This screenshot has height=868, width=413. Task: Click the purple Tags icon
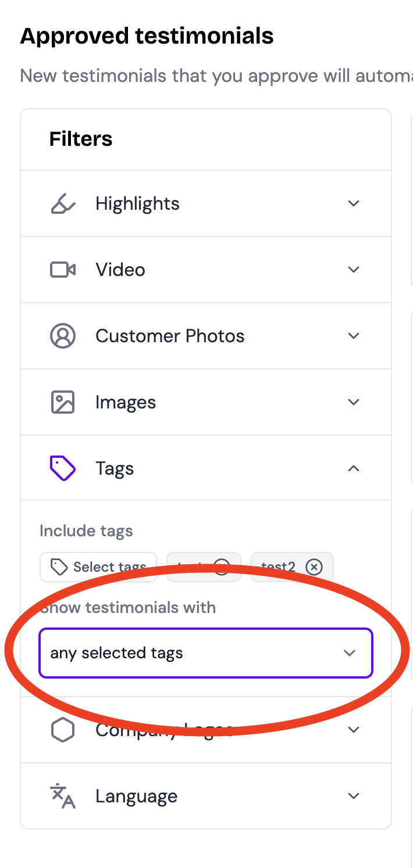point(63,468)
